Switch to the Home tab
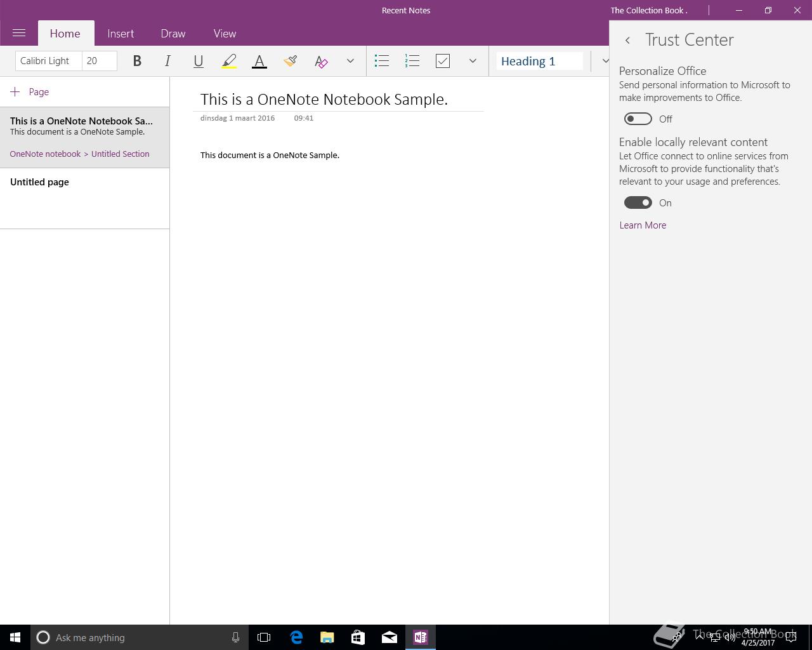This screenshot has height=650, width=812. [65, 34]
